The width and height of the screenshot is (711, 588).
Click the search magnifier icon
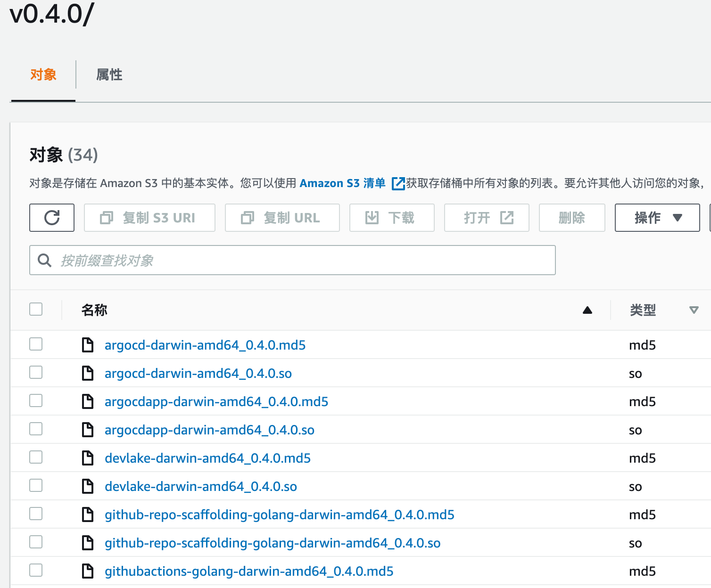pyautogui.click(x=45, y=260)
